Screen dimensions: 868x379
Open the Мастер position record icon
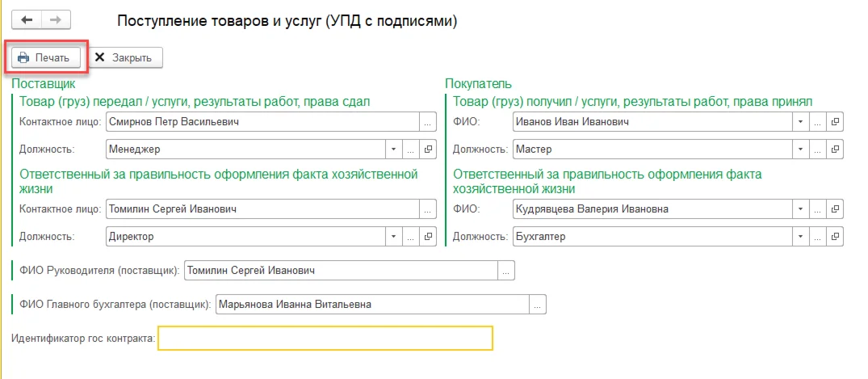tap(836, 149)
